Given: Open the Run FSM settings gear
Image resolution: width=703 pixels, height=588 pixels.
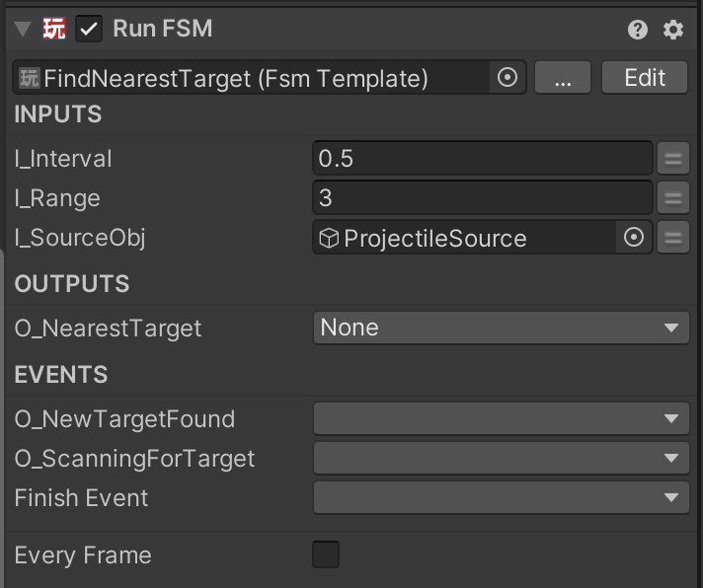Looking at the screenshot, I should [x=673, y=30].
